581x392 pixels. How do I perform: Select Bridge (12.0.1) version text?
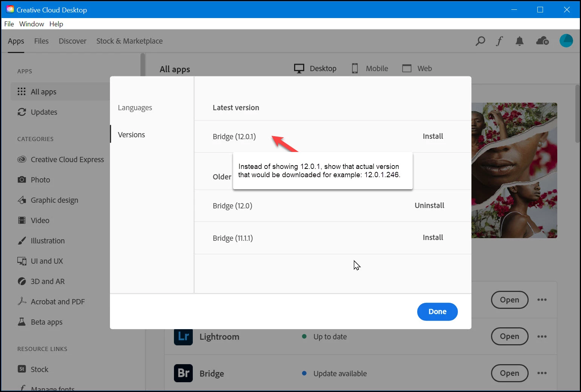pyautogui.click(x=234, y=137)
